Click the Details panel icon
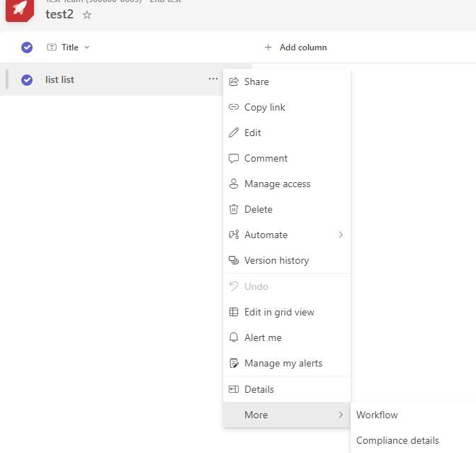Image resolution: width=476 pixels, height=453 pixels. pos(234,389)
